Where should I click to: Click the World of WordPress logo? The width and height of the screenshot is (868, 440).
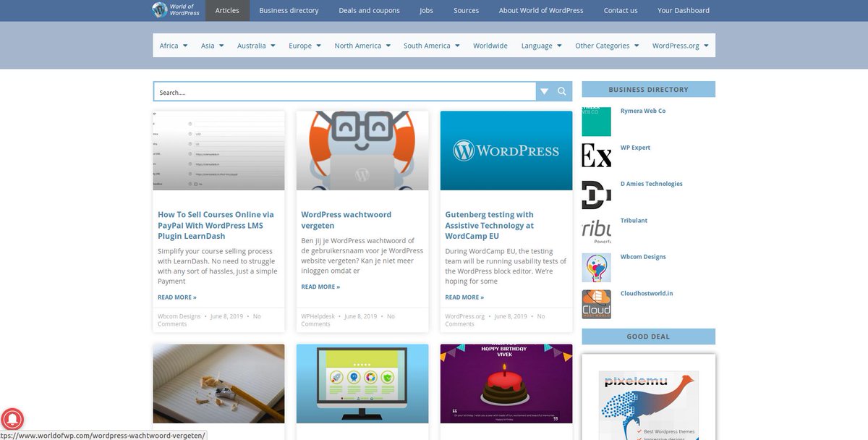tap(176, 10)
